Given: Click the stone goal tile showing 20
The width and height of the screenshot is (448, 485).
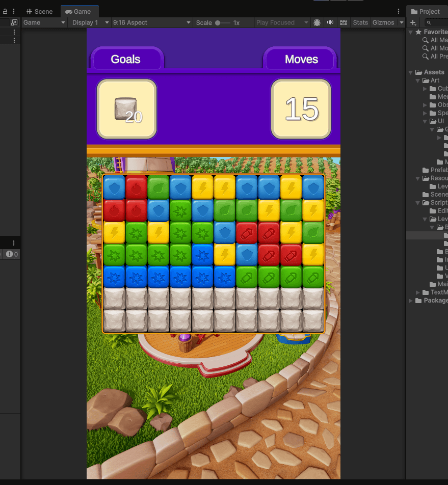Looking at the screenshot, I should [x=127, y=109].
